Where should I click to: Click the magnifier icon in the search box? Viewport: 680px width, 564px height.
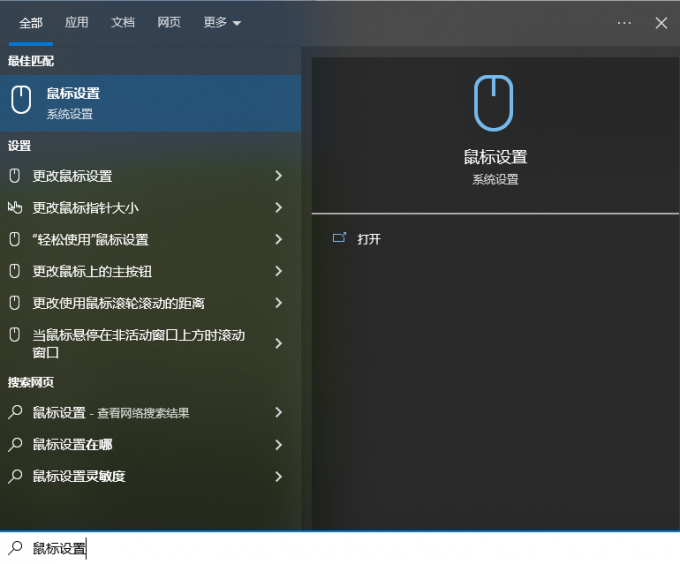coord(15,548)
